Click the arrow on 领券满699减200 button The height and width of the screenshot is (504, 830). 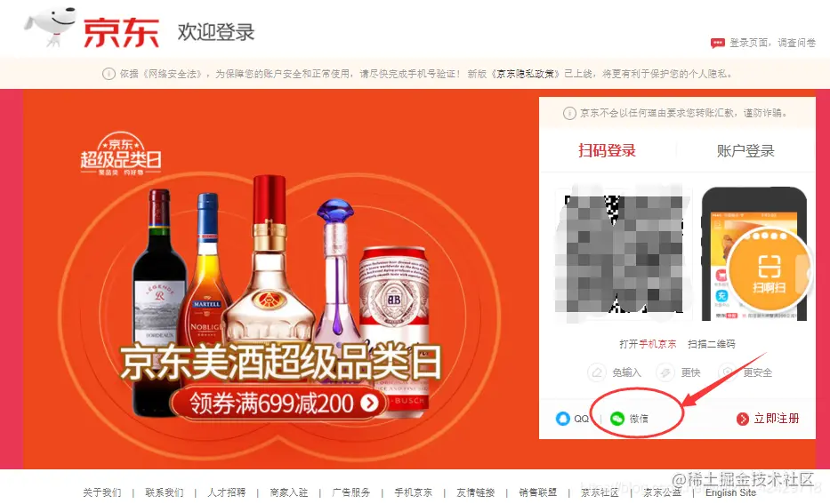[369, 403]
